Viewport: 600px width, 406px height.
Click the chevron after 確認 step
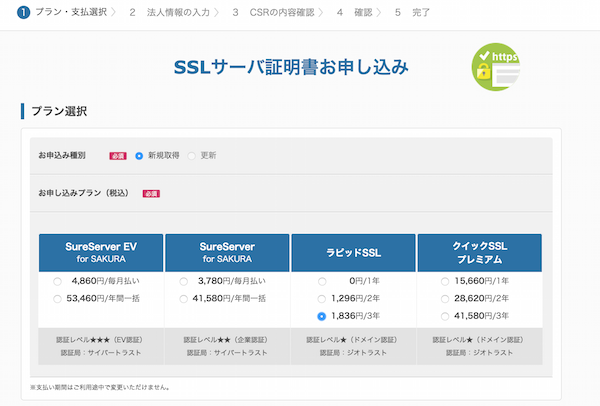379,13
